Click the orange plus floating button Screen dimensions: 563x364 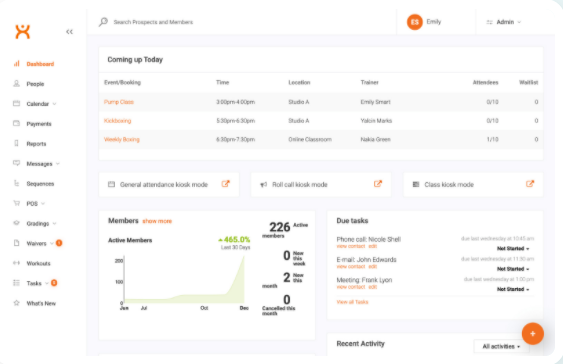click(x=533, y=333)
